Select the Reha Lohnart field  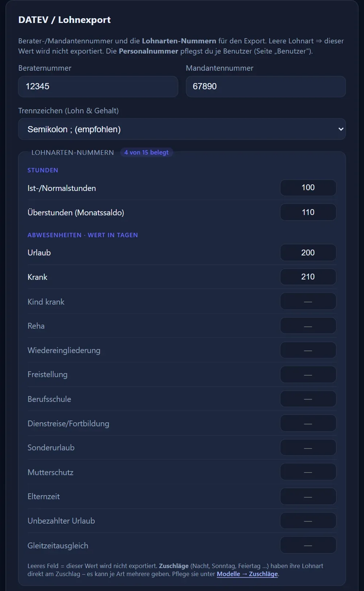point(308,326)
